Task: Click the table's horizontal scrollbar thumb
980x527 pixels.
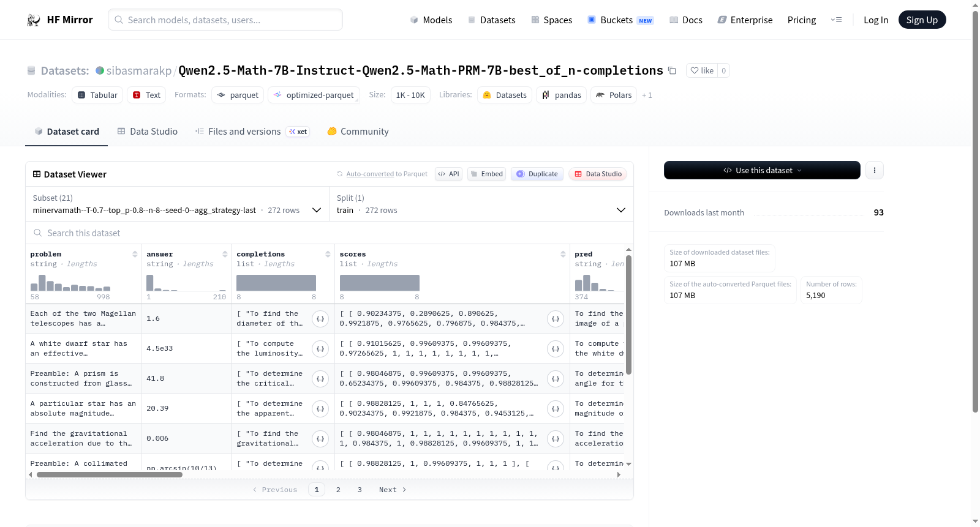Action: (x=110, y=474)
